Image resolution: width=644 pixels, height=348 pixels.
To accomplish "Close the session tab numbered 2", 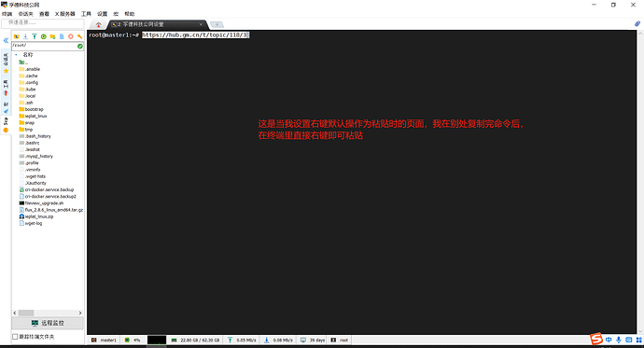I will (201, 24).
